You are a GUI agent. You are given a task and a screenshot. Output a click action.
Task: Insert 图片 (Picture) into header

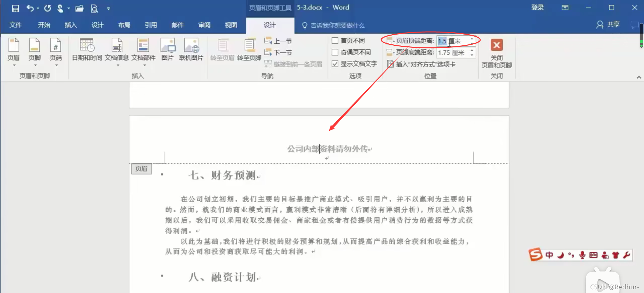pyautogui.click(x=167, y=50)
